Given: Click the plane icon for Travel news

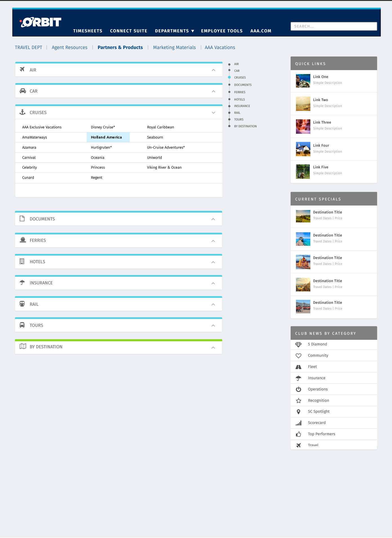Looking at the screenshot, I should coord(299,445).
